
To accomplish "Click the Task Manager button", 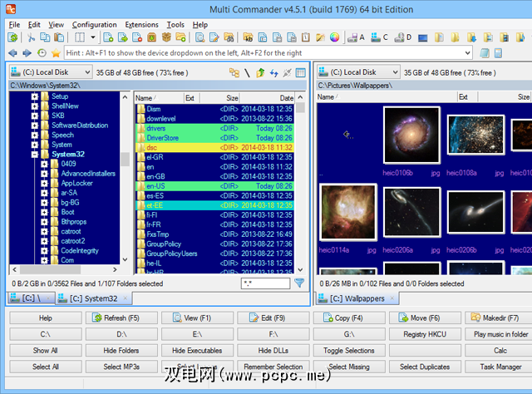I will tap(500, 367).
